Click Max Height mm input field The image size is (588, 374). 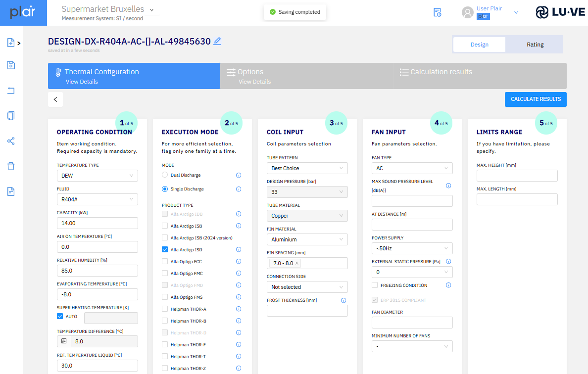pos(517,176)
